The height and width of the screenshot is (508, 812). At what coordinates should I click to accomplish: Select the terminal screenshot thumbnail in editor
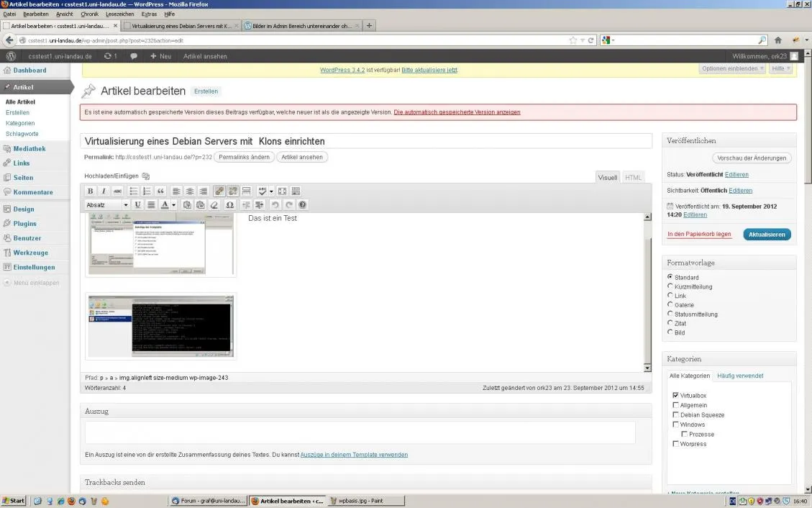click(x=160, y=326)
